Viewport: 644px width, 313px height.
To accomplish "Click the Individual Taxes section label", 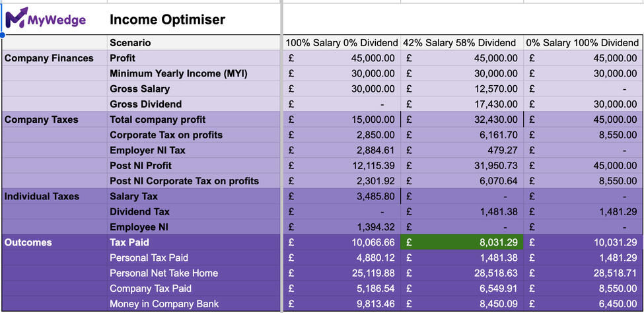I will click(x=42, y=196).
